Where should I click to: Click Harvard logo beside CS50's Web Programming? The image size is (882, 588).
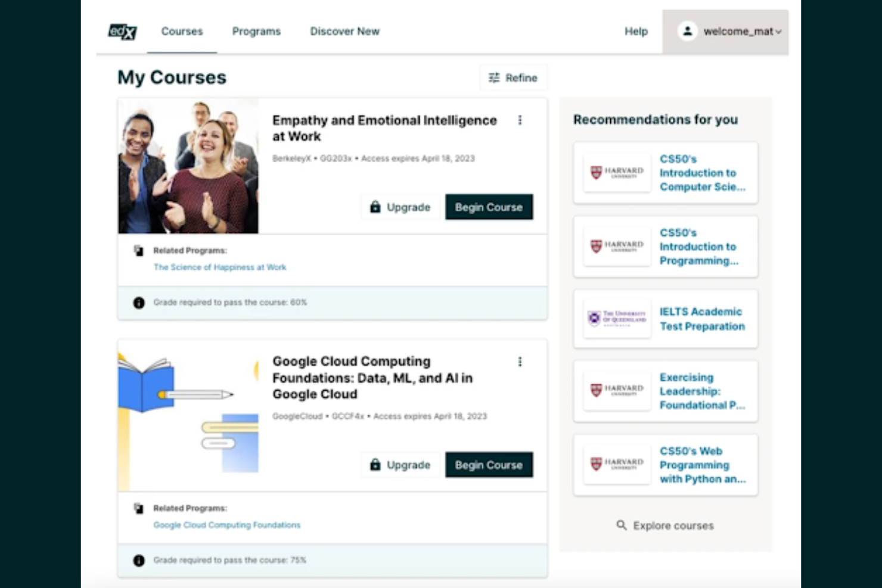tap(617, 464)
